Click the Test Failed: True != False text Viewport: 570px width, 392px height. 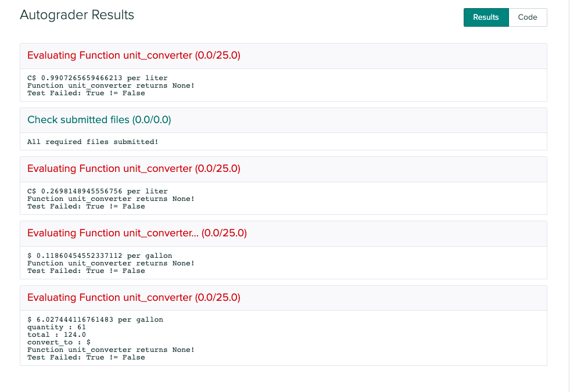tap(86, 93)
